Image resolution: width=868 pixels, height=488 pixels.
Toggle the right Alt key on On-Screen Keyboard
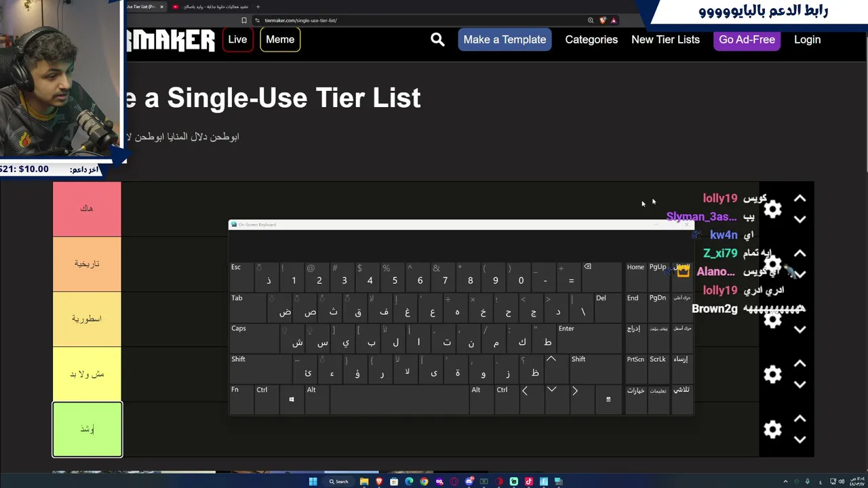pos(481,399)
